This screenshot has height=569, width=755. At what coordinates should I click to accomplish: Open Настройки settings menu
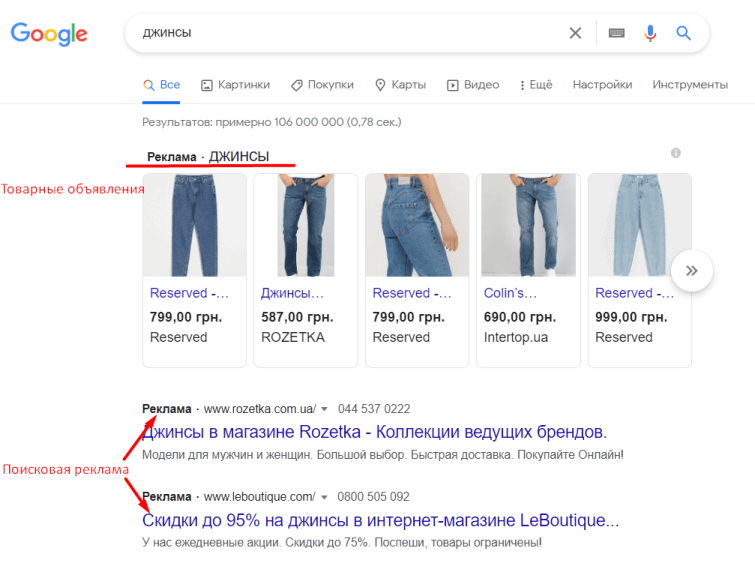tap(602, 85)
